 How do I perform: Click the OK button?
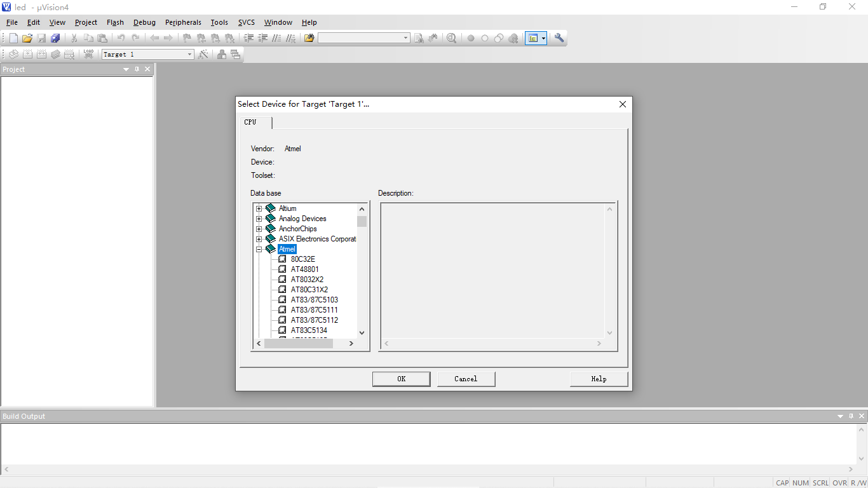[x=402, y=379]
